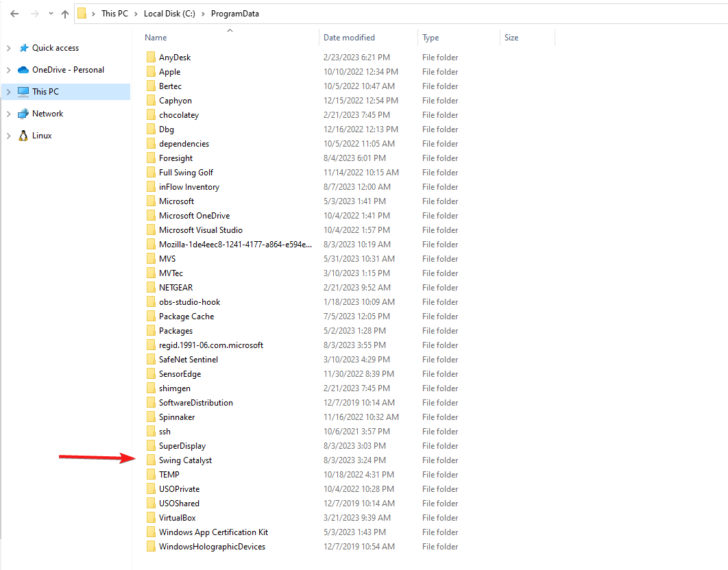Select the MVTec folder icon
The image size is (728, 570).
[151, 273]
